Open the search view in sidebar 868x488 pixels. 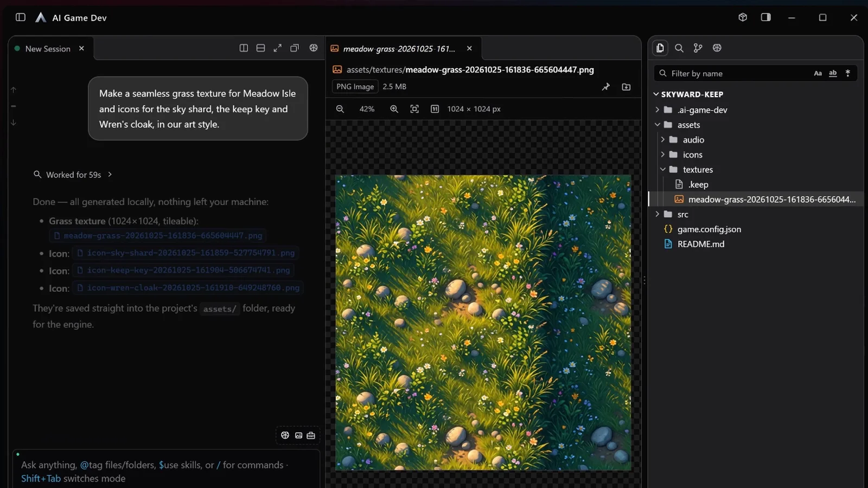coord(679,48)
